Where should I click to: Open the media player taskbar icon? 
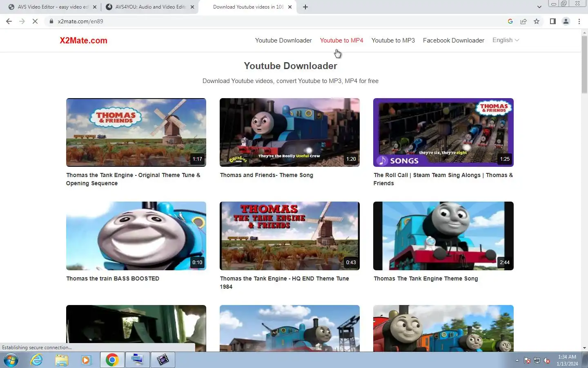click(x=86, y=360)
